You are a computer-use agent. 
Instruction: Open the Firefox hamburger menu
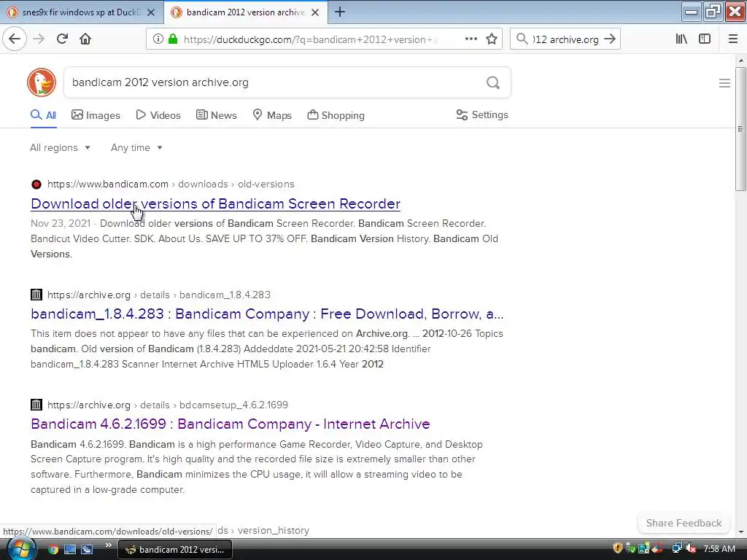733,39
